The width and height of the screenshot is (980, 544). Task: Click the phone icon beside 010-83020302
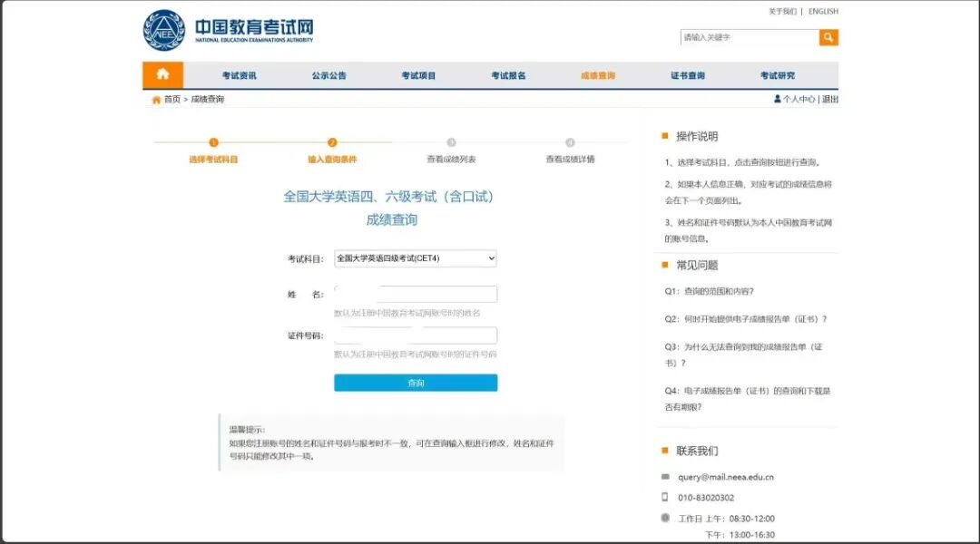[665, 497]
